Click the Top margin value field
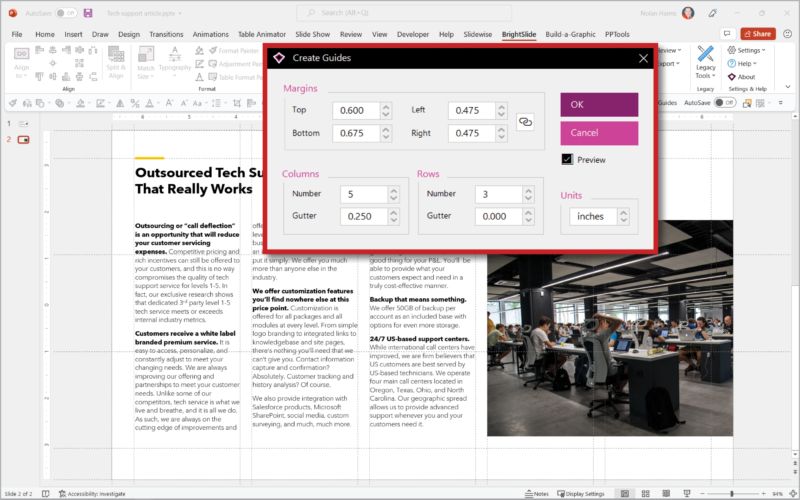Screen dimensions: 800x500 [x=356, y=110]
